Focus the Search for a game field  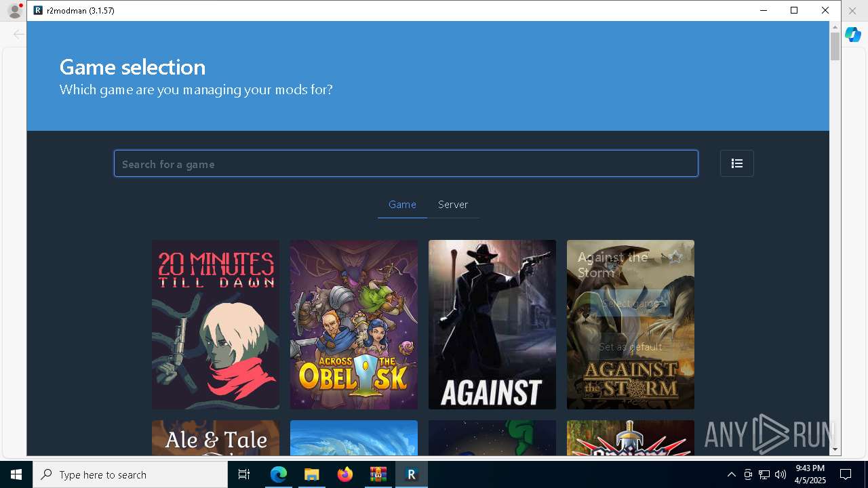point(406,163)
